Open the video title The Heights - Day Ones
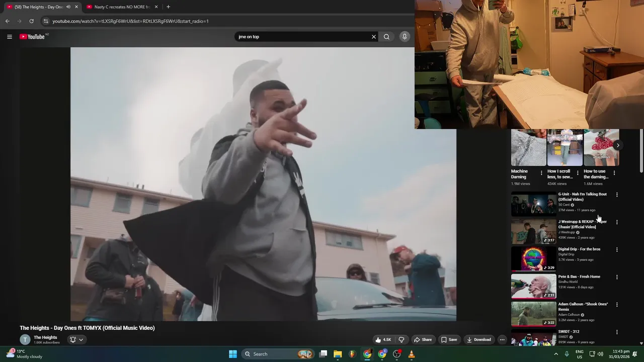The width and height of the screenshot is (644, 362). [87, 328]
